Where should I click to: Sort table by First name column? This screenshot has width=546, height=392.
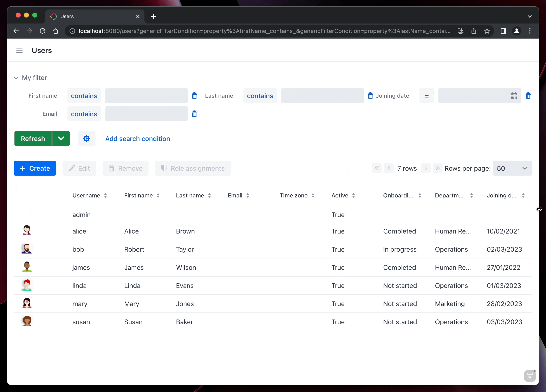158,196
